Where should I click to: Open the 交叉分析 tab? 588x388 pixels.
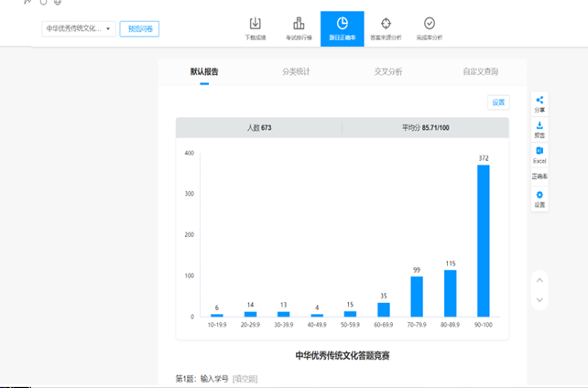click(387, 71)
